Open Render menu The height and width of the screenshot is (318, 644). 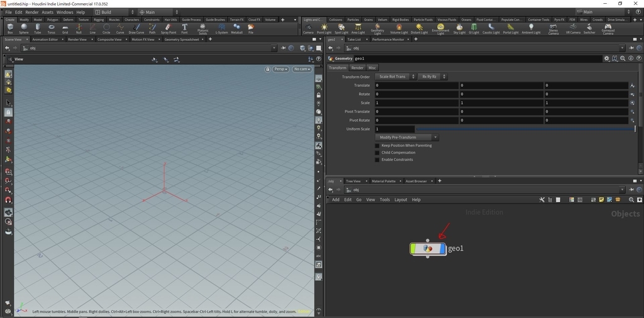pyautogui.click(x=32, y=13)
